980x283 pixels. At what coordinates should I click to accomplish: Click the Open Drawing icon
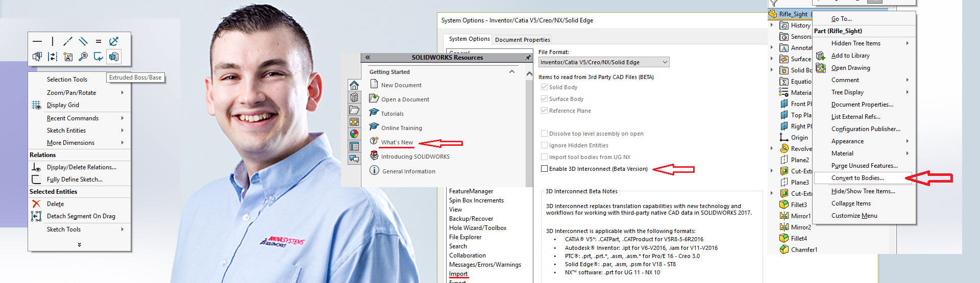821,68
